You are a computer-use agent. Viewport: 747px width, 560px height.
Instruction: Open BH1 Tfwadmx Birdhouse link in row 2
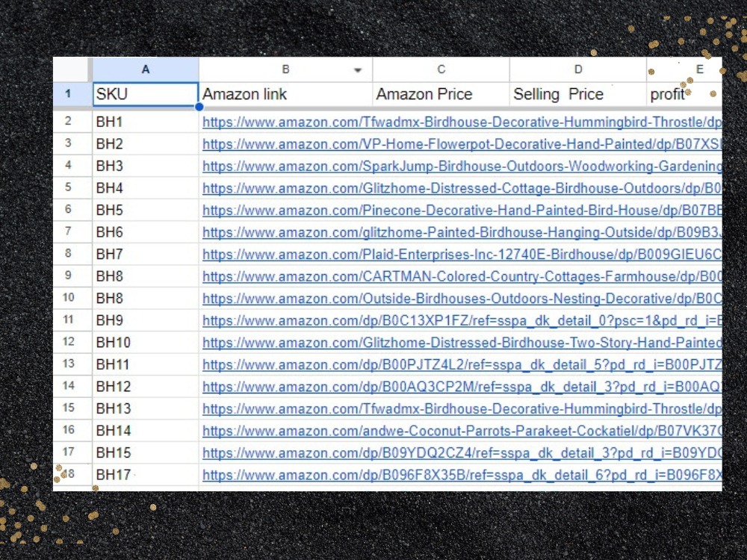462,122
